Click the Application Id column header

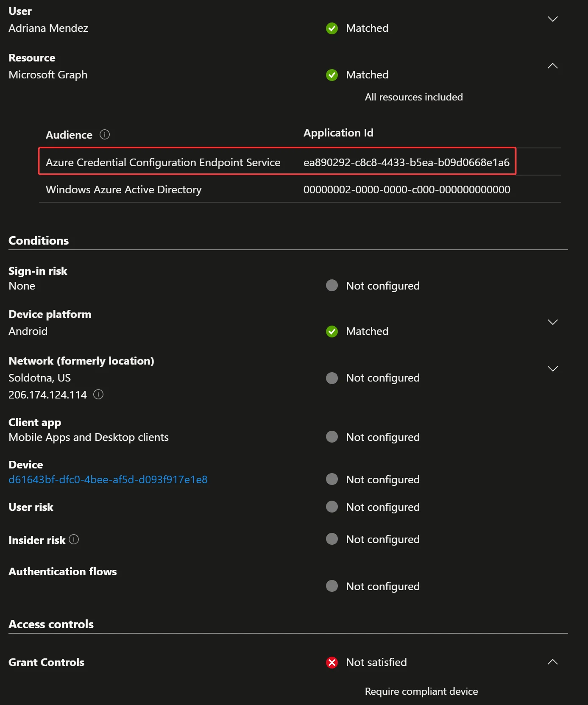pos(338,133)
